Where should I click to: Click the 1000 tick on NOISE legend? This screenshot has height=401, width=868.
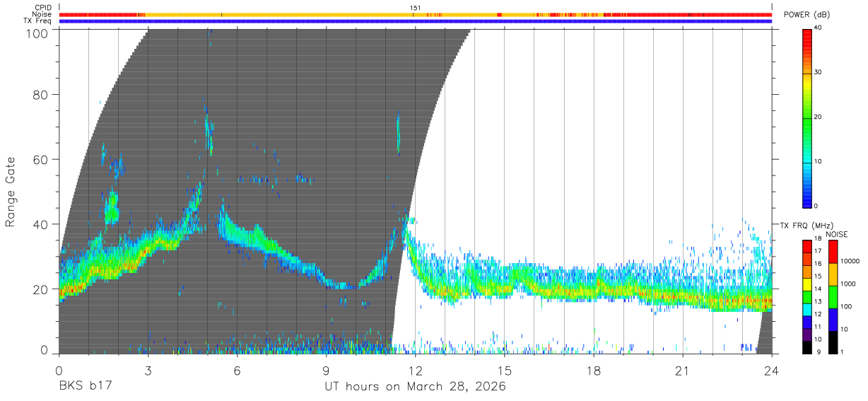tap(848, 284)
